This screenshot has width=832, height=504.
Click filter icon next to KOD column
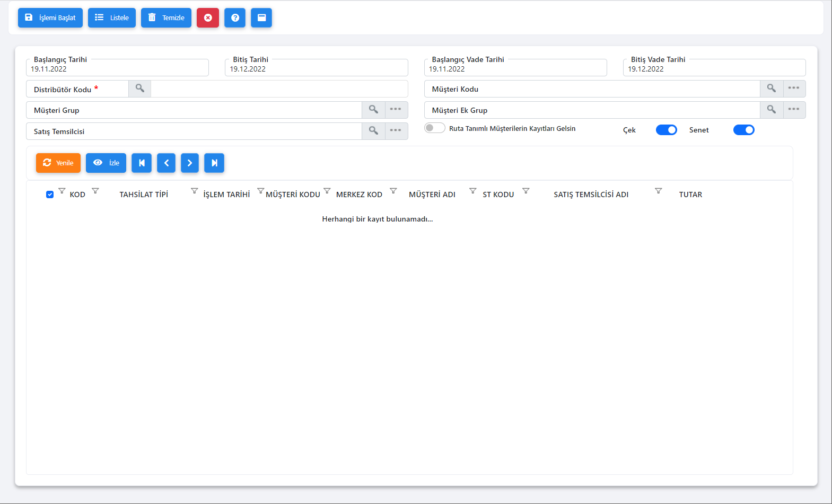[95, 191]
